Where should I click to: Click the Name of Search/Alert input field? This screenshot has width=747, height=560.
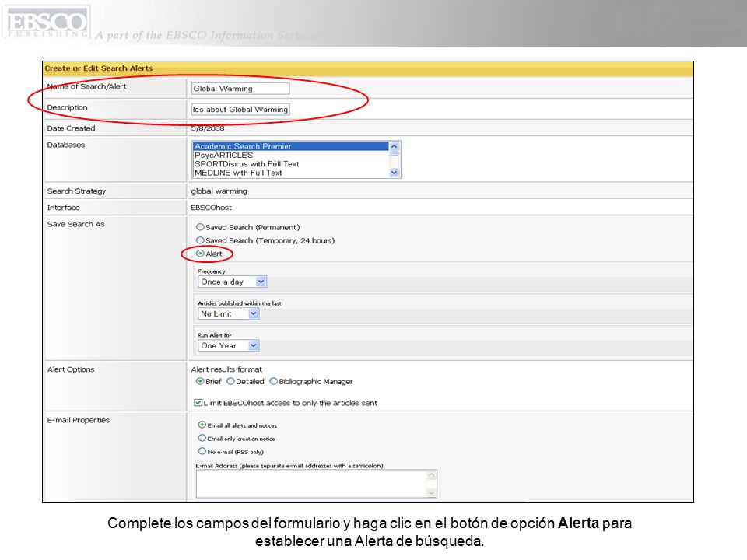(x=240, y=89)
